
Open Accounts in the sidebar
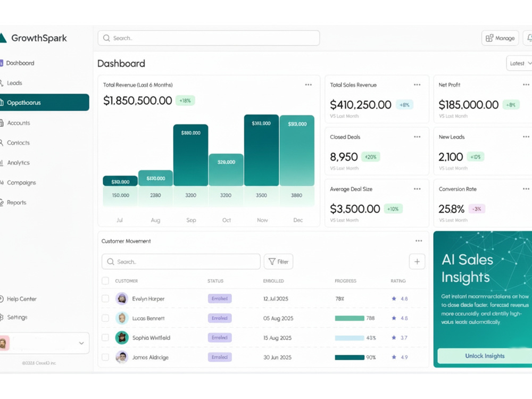click(15, 123)
